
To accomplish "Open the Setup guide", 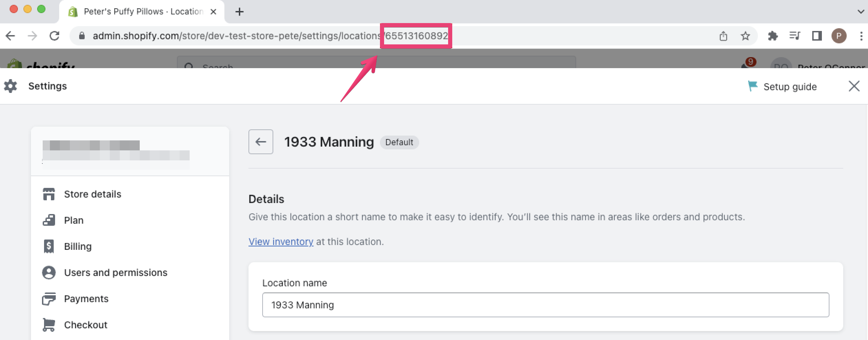I will click(782, 86).
